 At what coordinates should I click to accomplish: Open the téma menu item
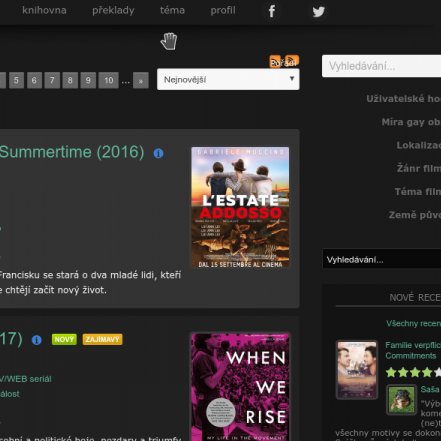tap(172, 10)
